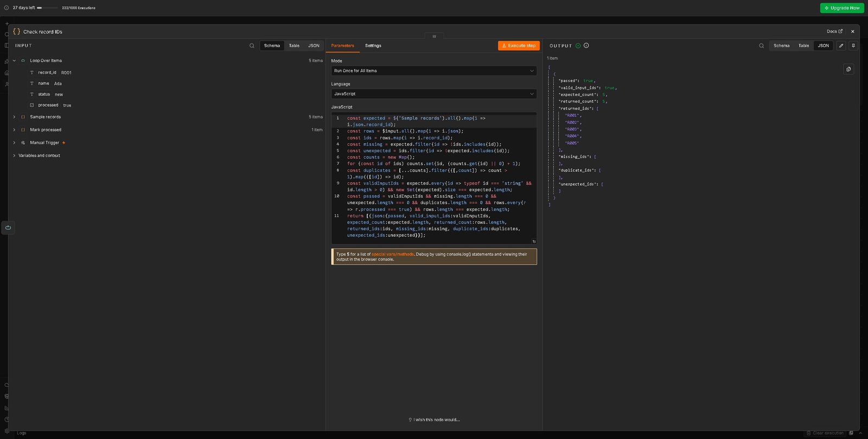Click the executions usage progress bar
This screenshot has height=439, width=868.
click(x=47, y=8)
